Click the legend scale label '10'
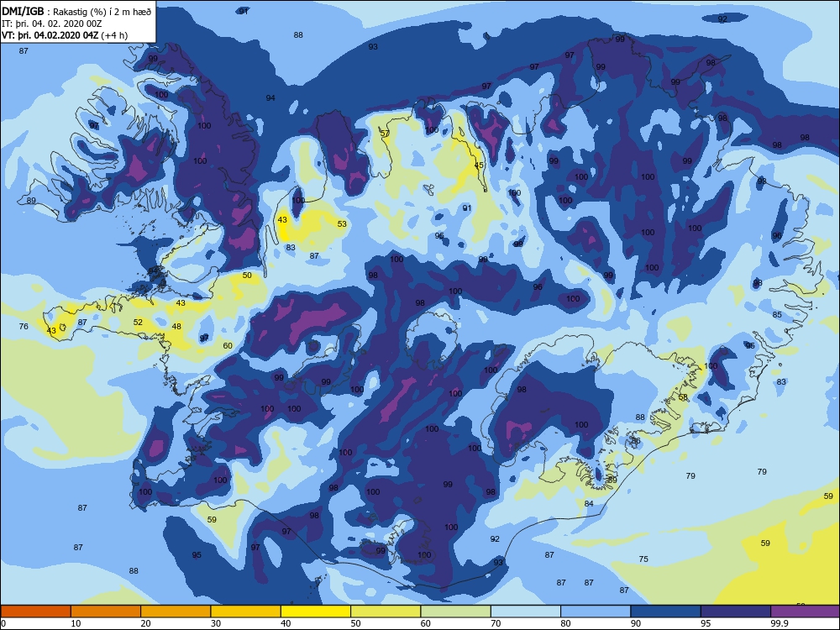Image resolution: width=840 pixels, height=630 pixels. [76, 623]
